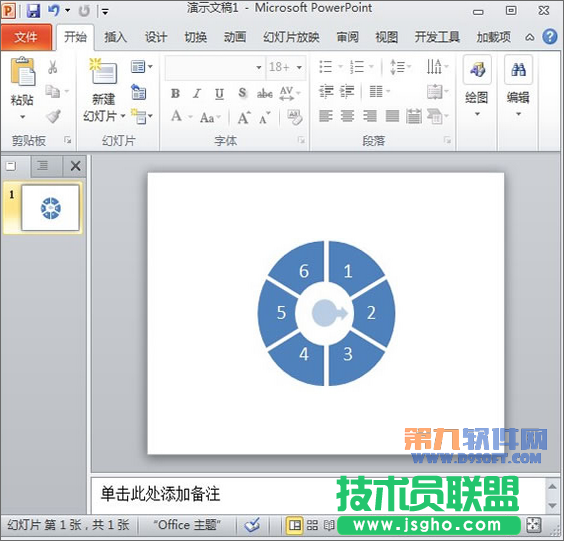Minimize the ribbon with the caret icon

click(529, 37)
